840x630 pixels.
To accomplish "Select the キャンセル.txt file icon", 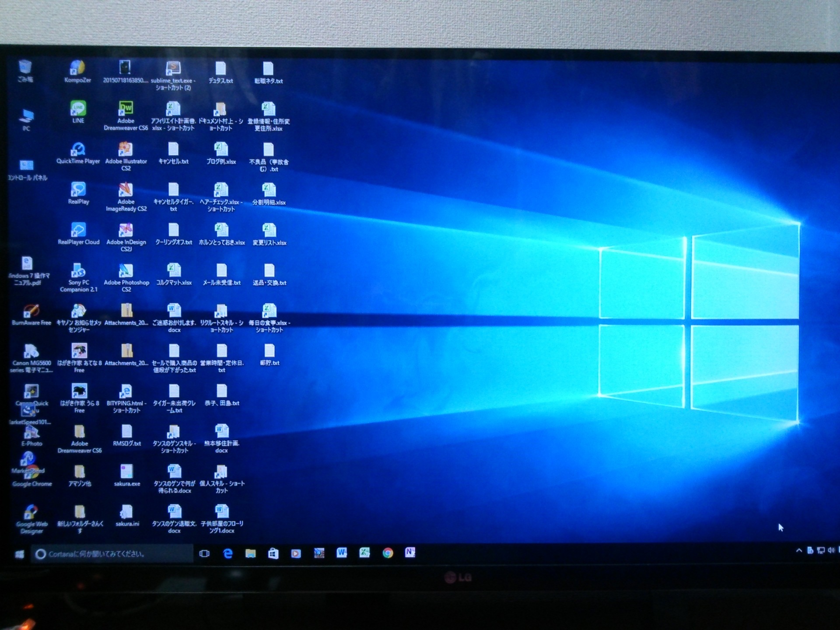I will click(173, 154).
